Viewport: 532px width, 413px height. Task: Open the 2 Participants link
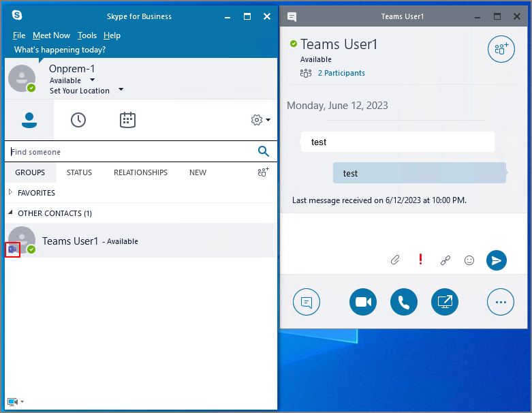(341, 73)
